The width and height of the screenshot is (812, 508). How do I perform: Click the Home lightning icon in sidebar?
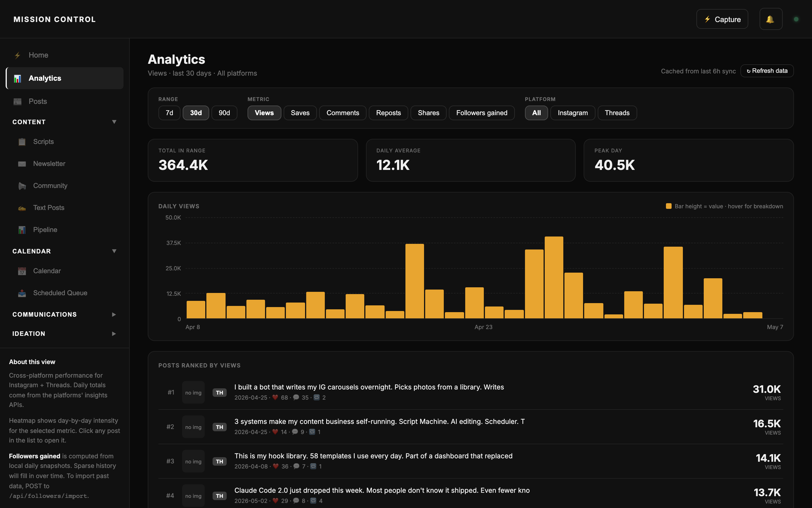point(17,55)
